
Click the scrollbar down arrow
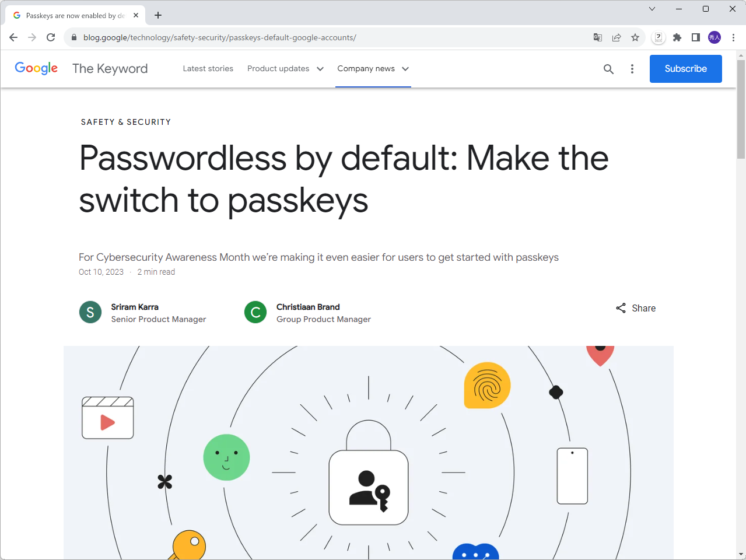click(x=741, y=554)
